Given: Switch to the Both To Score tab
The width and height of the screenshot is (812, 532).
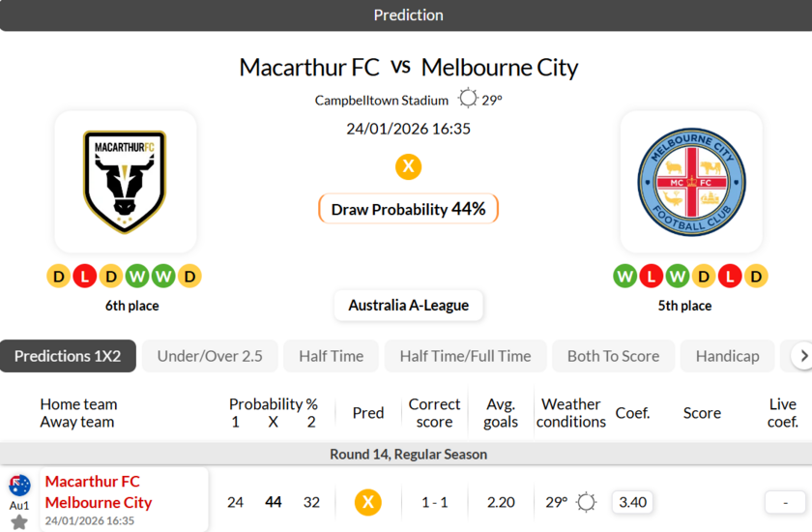Looking at the screenshot, I should (613, 356).
